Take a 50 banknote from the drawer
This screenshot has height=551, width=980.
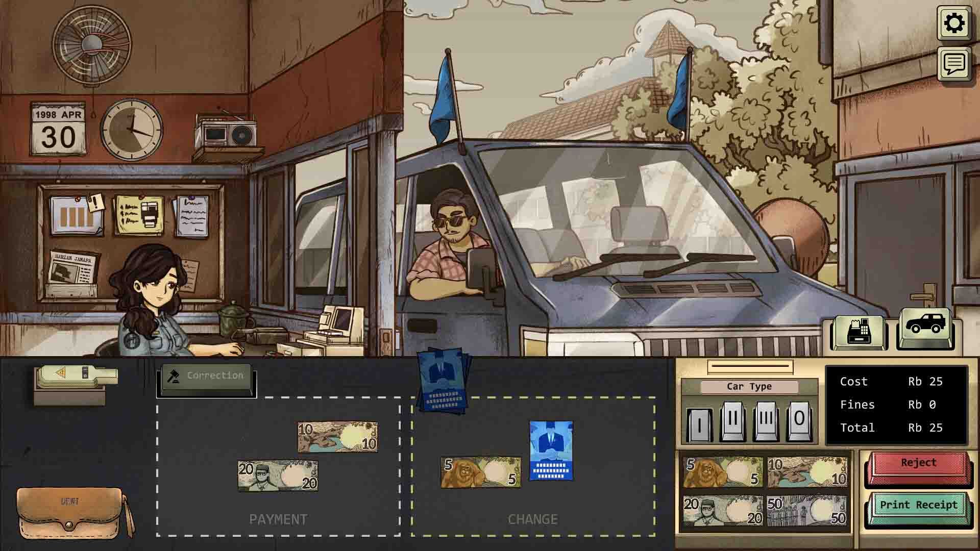807,511
